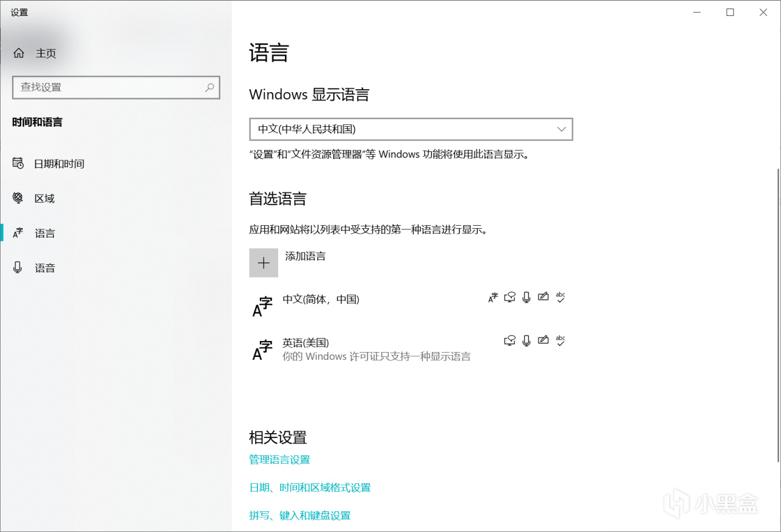The width and height of the screenshot is (781, 532).
Task: Open the 日期、时间和区域格式设置 link
Action: click(x=310, y=487)
